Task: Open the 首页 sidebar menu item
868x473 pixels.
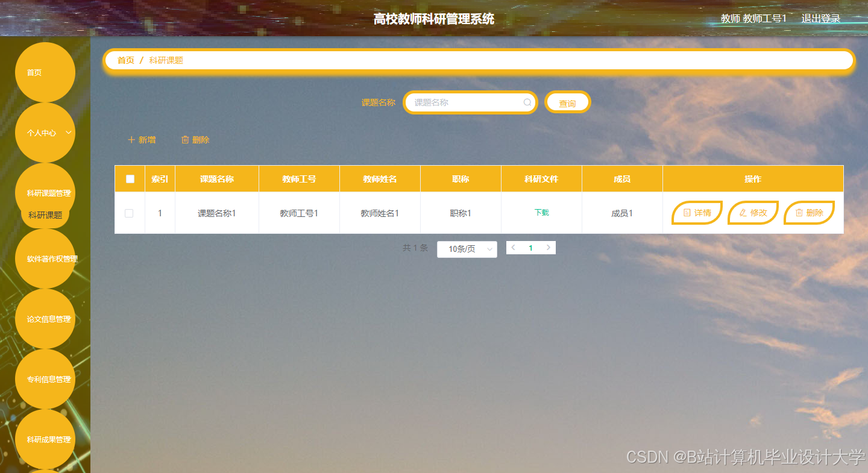Action: click(45, 72)
